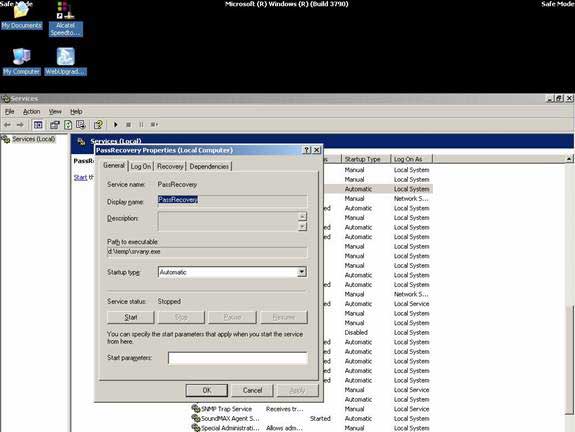This screenshot has width=575, height=432.
Task: Click the Cancel button
Action: point(252,391)
